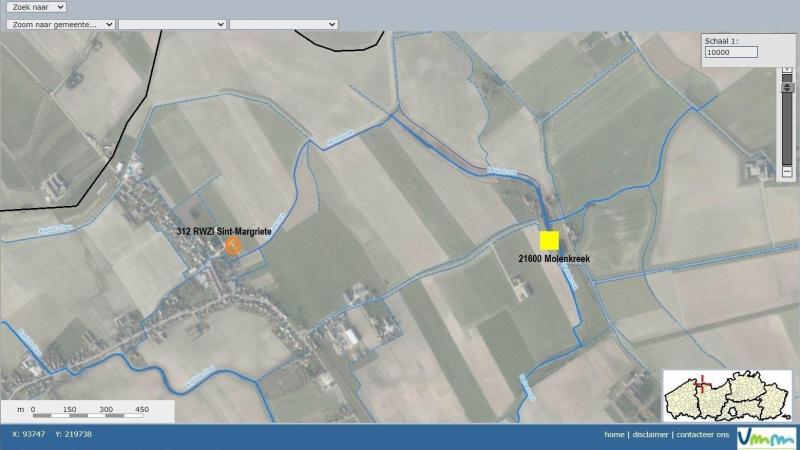Click the X: 93747 coordinate readout
The width and height of the screenshot is (800, 450).
pyautogui.click(x=29, y=434)
